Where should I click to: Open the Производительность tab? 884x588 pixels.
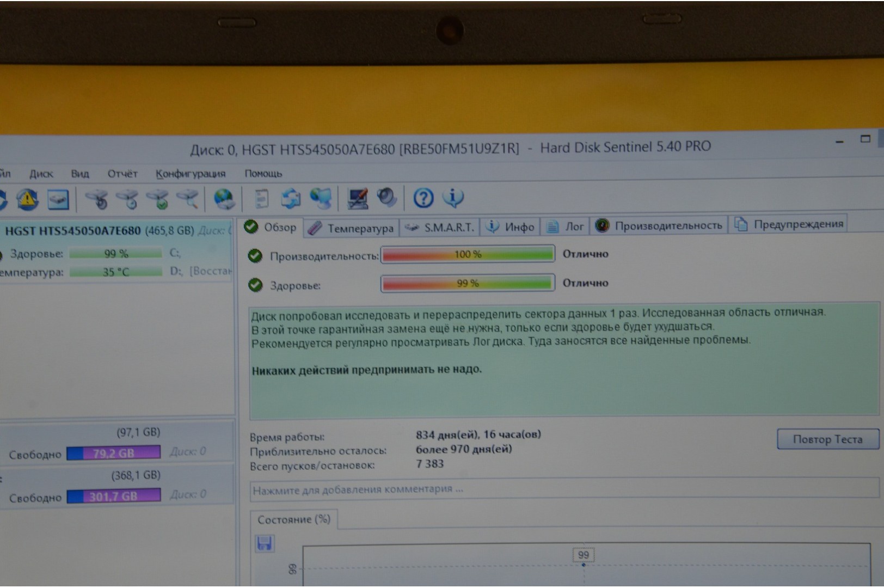point(659,225)
